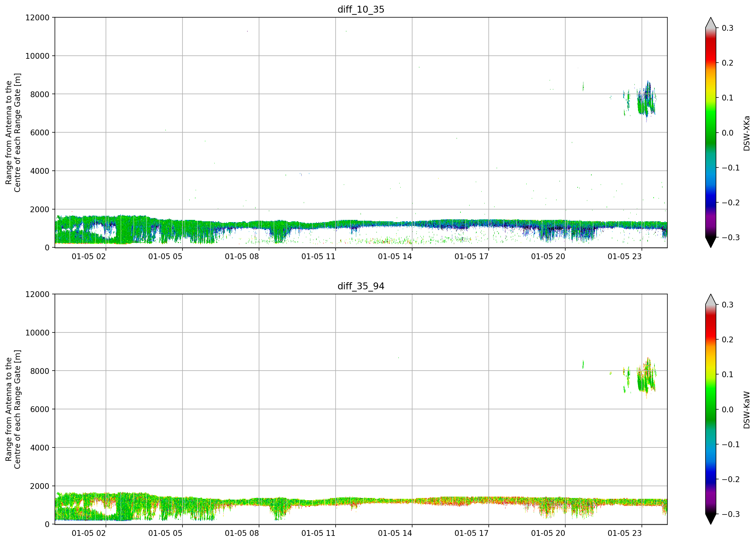Click the 4000 y-tick on diff_10_35 plot
This screenshot has height=543, width=756.
tap(40, 171)
